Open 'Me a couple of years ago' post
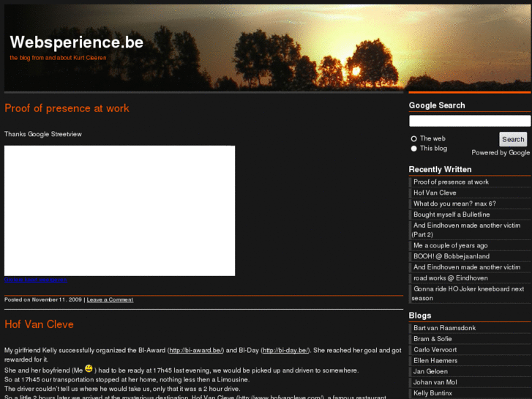The image size is (532, 399). pos(451,245)
